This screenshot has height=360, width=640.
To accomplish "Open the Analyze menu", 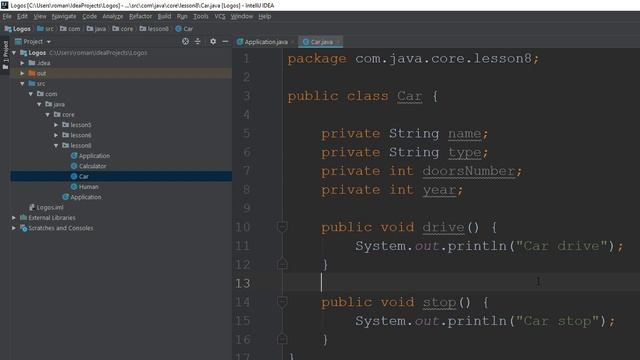I will pos(113,16).
